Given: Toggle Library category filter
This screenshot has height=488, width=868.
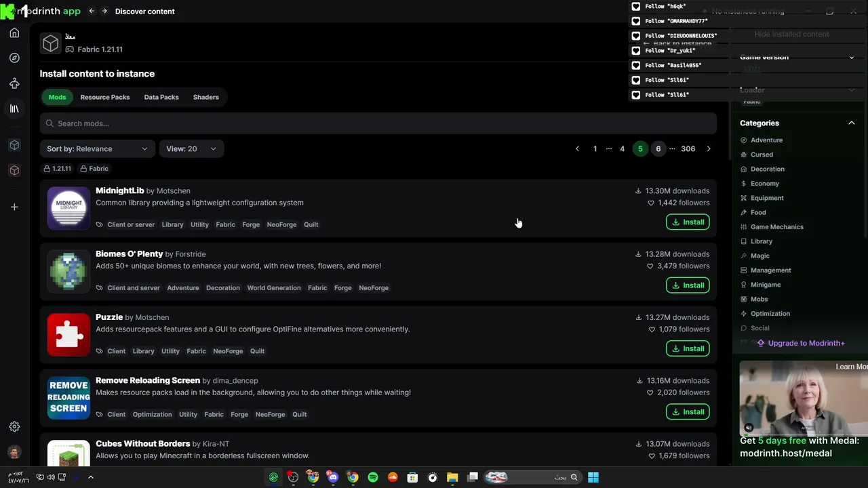Looking at the screenshot, I should coord(756,241).
